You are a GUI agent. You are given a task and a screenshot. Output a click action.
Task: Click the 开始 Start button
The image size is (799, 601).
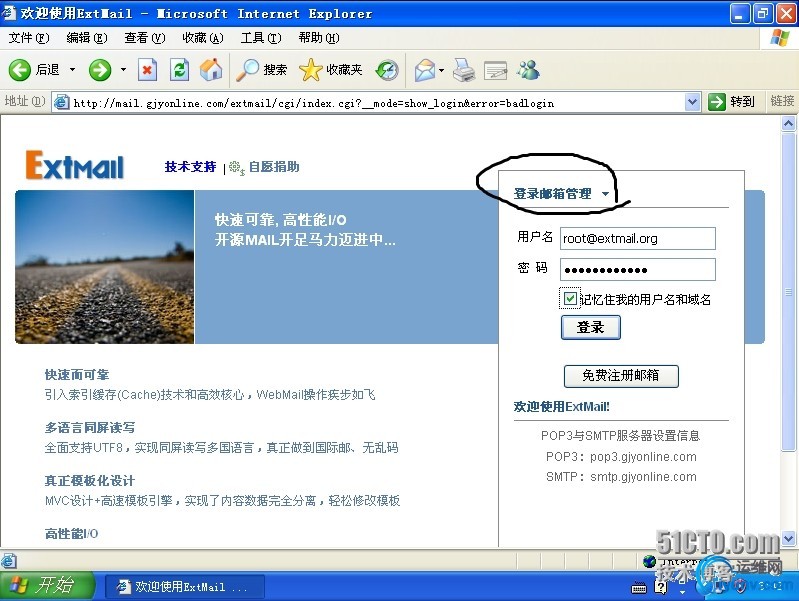click(x=47, y=585)
